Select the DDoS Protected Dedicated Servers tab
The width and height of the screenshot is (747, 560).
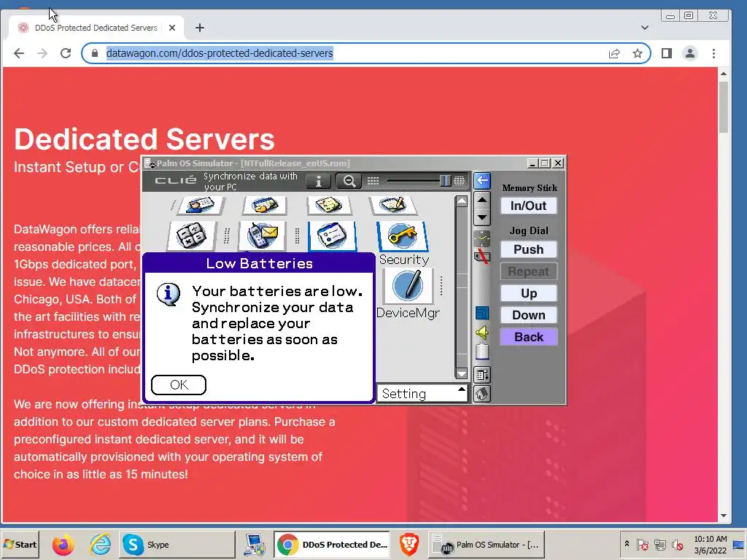coord(96,28)
